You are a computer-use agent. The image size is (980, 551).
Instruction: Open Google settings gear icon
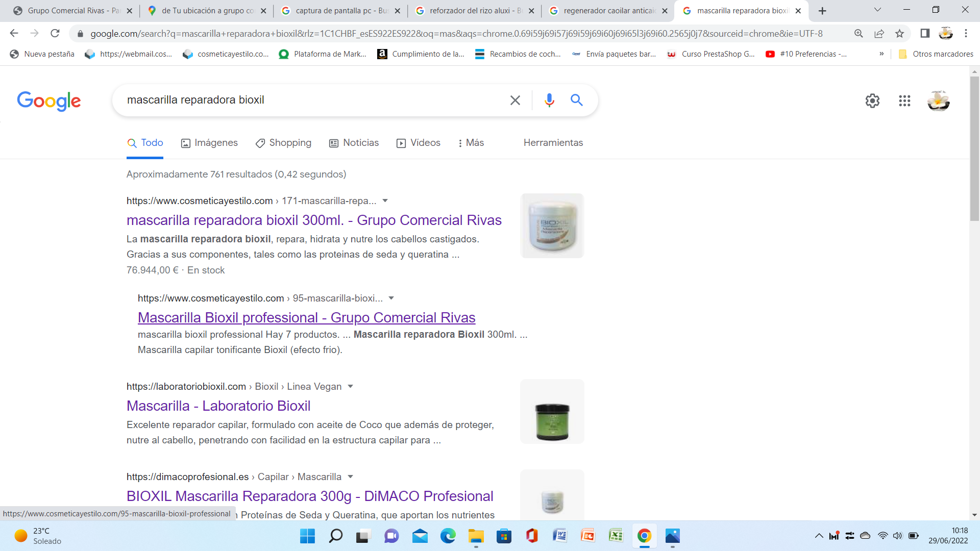click(872, 101)
